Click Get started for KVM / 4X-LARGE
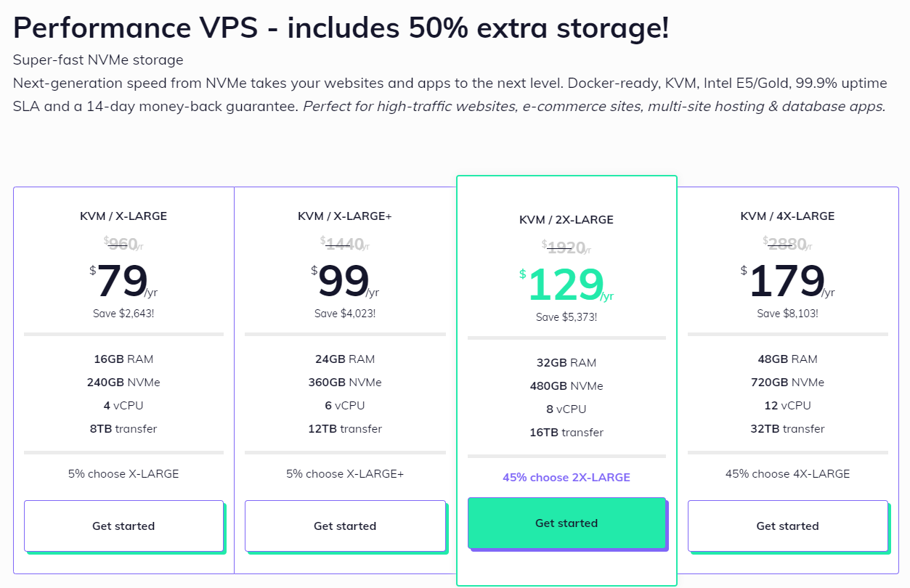 787,526
